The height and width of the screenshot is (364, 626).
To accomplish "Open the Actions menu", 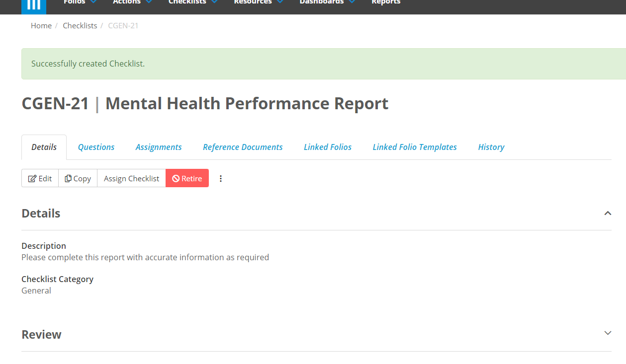I will pos(132,2).
